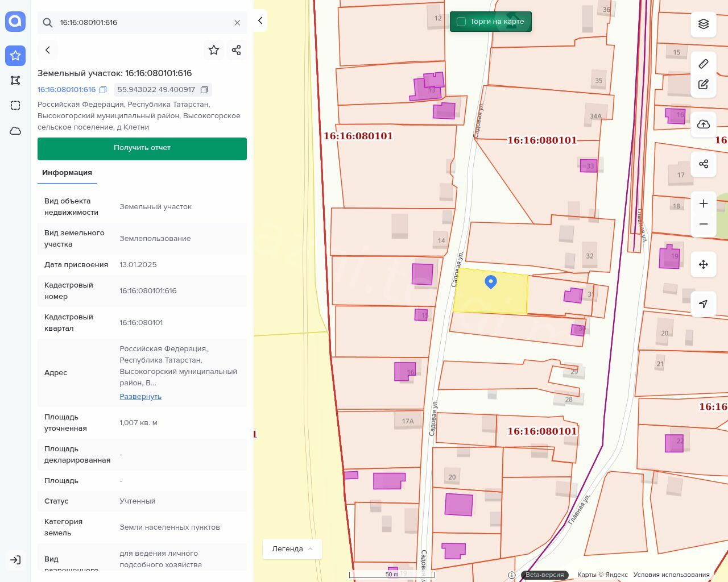The image size is (728, 582).
Task: Open the blue cadastral number link
Action: click(67, 90)
